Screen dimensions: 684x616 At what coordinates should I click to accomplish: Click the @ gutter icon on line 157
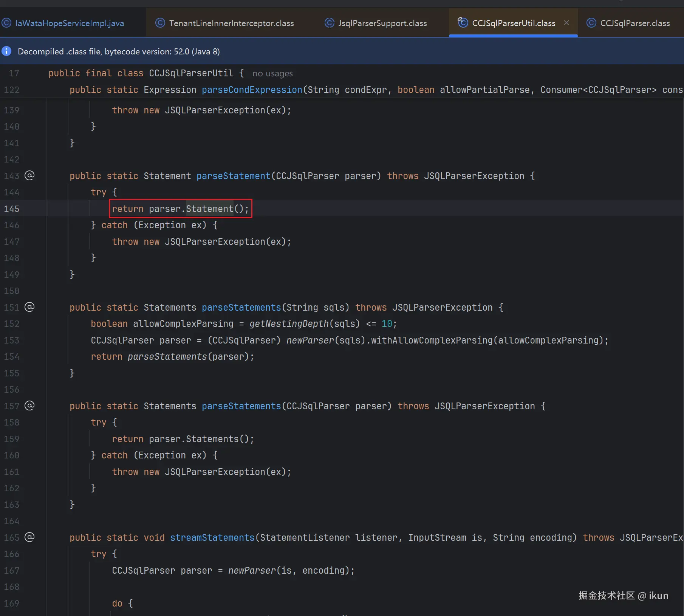(29, 406)
